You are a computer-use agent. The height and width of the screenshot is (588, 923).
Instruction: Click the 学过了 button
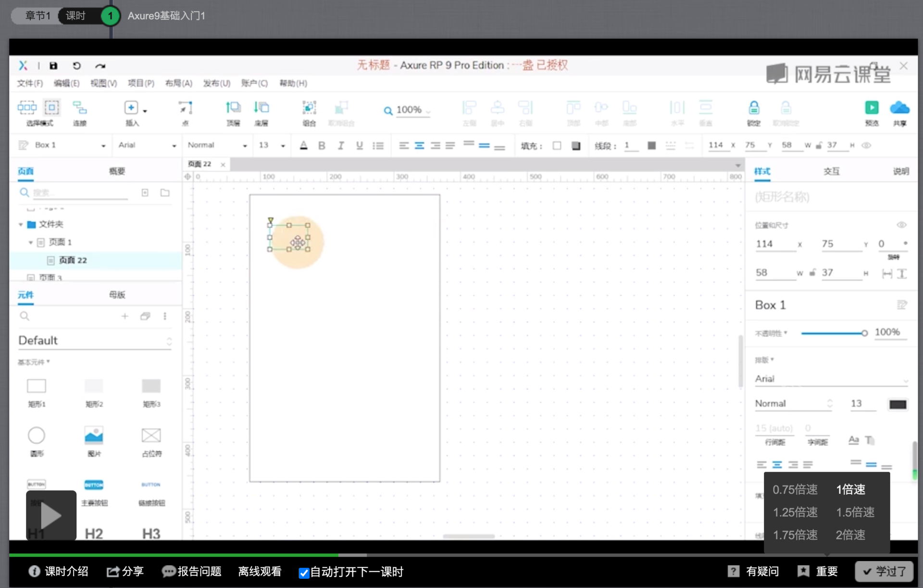coord(884,571)
